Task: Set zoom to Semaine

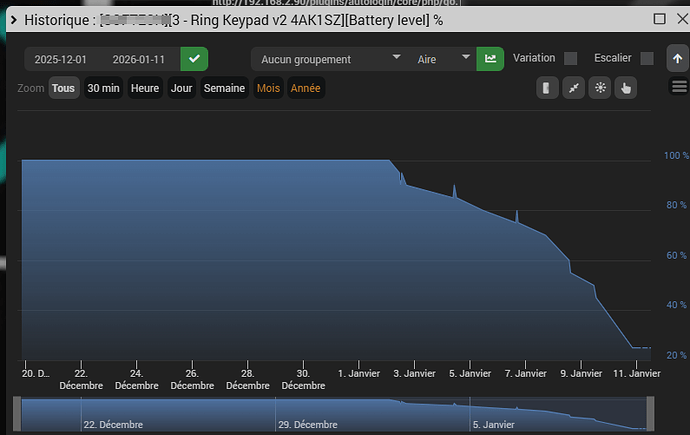Action: [x=224, y=88]
